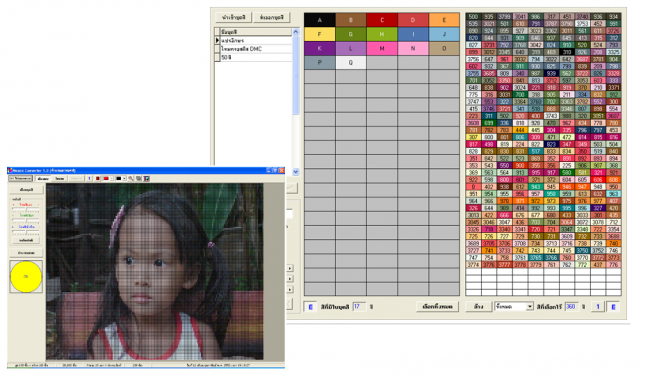
Task: Click the topmost of three small arrow buttons left of the palette grid
Action: tap(290, 268)
